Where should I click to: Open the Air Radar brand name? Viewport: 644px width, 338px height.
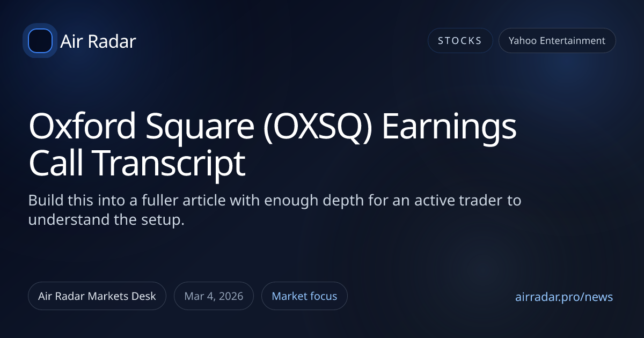pyautogui.click(x=98, y=41)
